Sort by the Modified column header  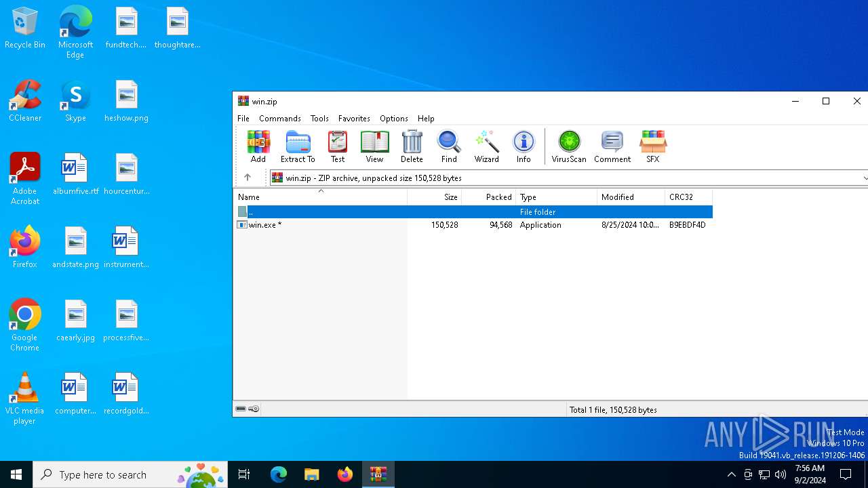point(631,197)
